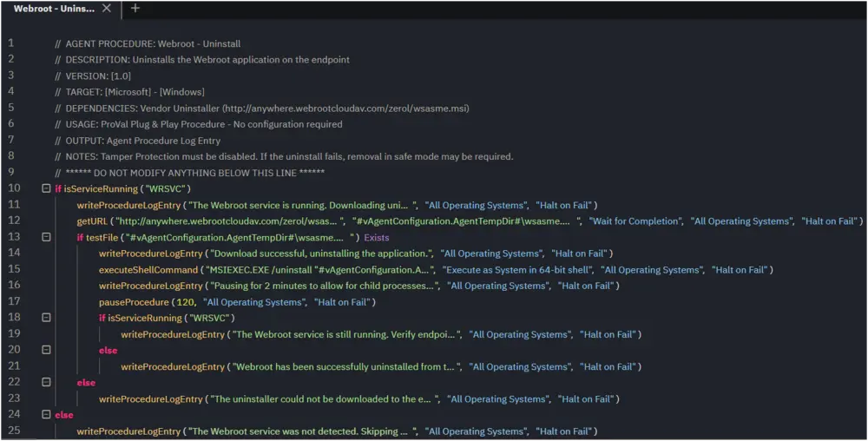Click line number 25 in the gutter
Screen dimensions: 868x441
14,431
